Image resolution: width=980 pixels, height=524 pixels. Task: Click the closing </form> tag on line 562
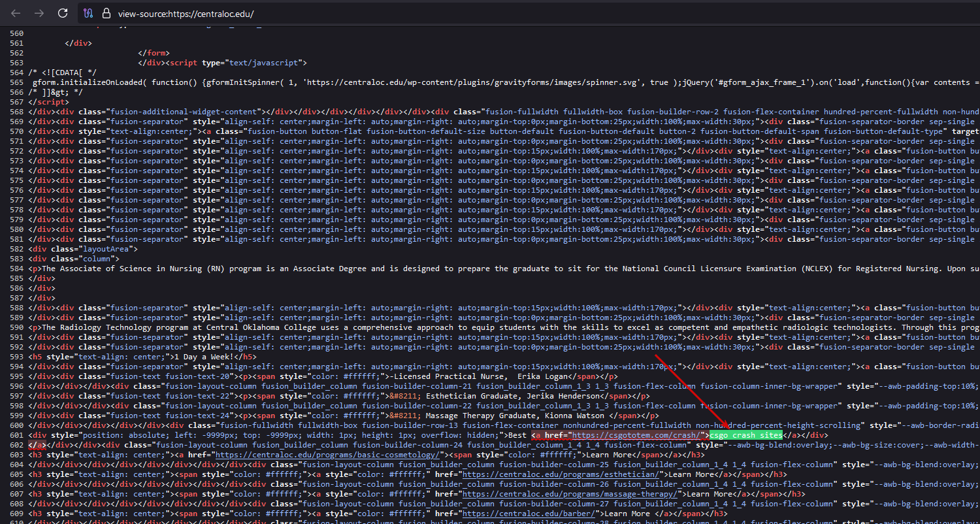[154, 53]
